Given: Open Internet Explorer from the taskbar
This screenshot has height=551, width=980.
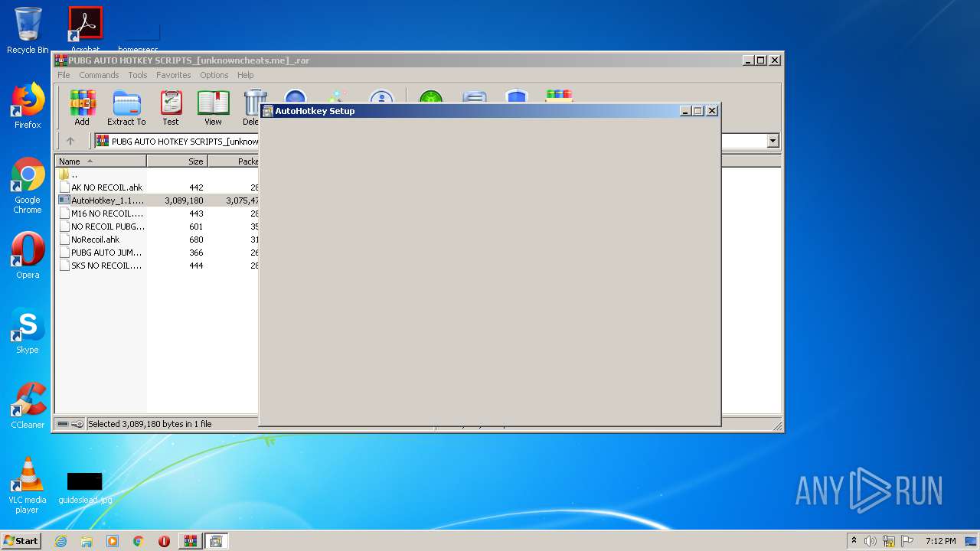Looking at the screenshot, I should click(60, 541).
